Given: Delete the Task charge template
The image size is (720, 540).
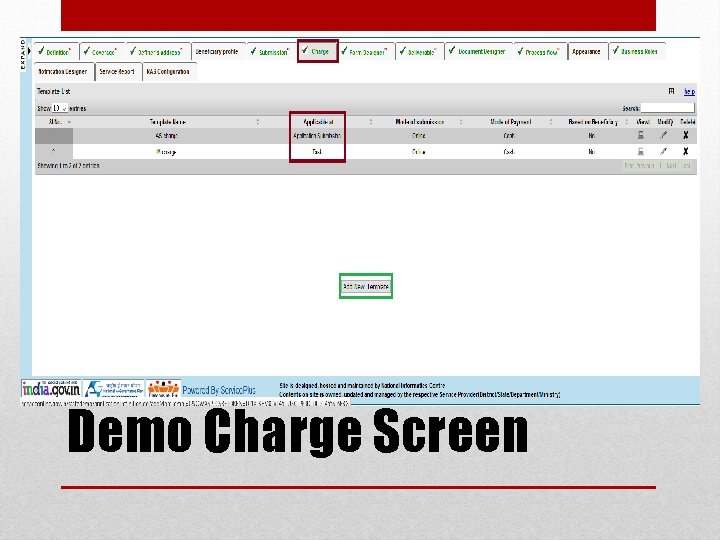Looking at the screenshot, I should click(686, 152).
